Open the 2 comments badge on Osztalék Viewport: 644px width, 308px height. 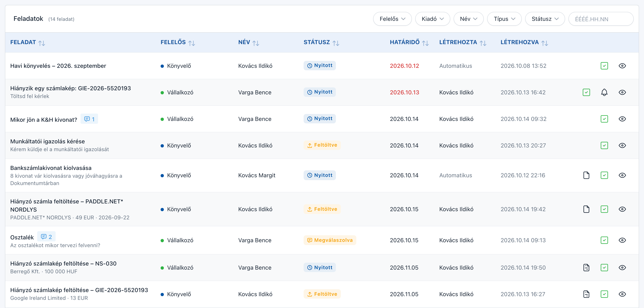pyautogui.click(x=46, y=237)
